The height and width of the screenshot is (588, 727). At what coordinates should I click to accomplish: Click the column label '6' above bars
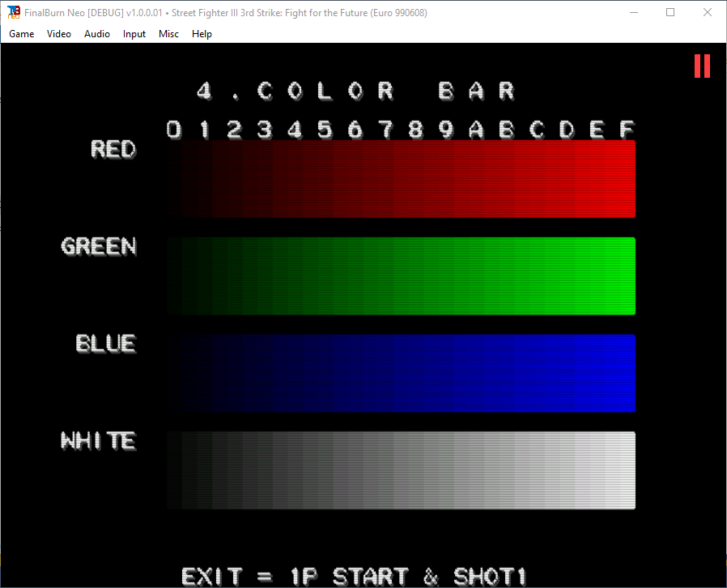click(355, 130)
